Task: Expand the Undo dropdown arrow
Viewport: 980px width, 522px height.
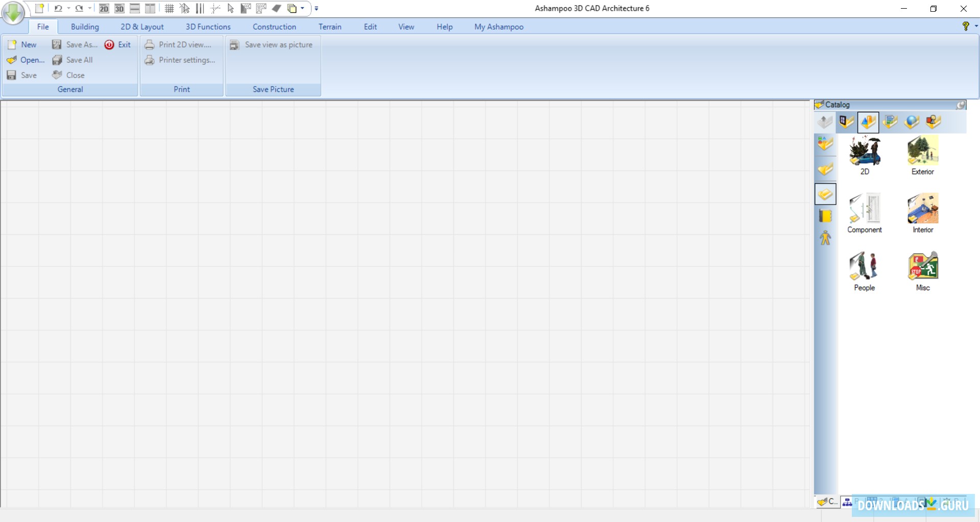Action: (x=69, y=8)
